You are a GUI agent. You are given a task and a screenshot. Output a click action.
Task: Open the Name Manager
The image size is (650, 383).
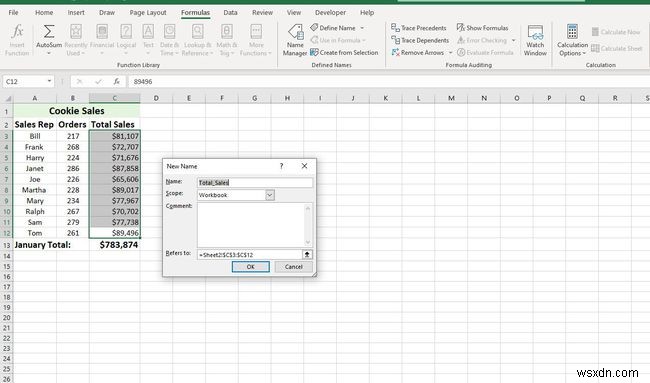(x=295, y=40)
